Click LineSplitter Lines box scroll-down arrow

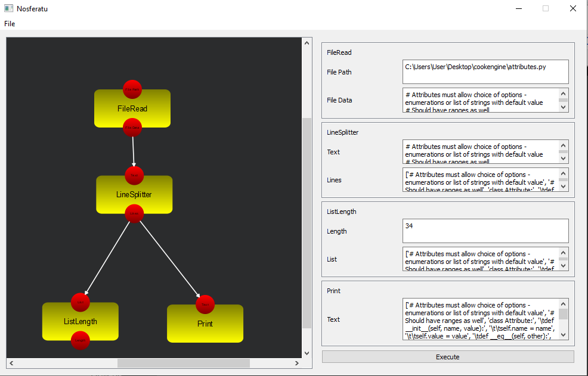[x=563, y=187]
